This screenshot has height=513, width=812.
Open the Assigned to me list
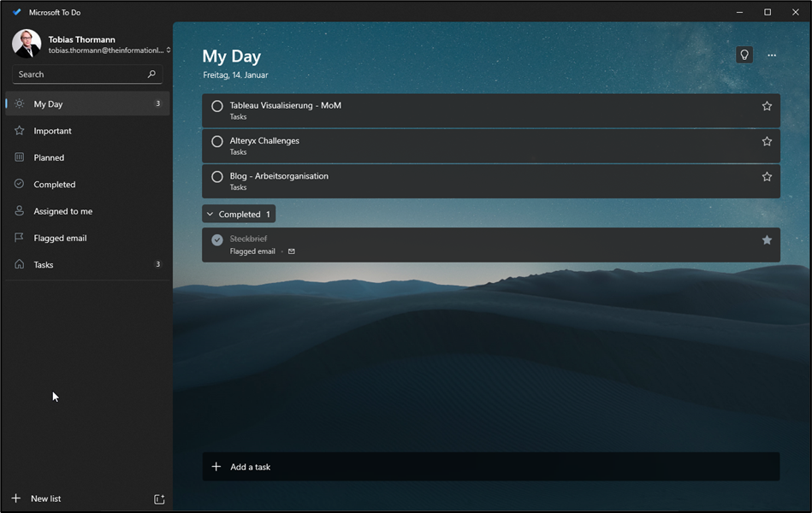point(87,211)
